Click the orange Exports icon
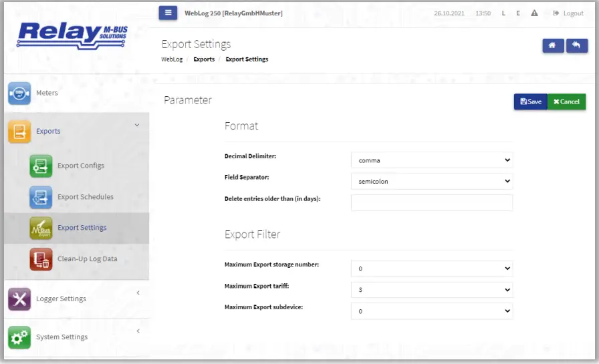 click(19, 132)
